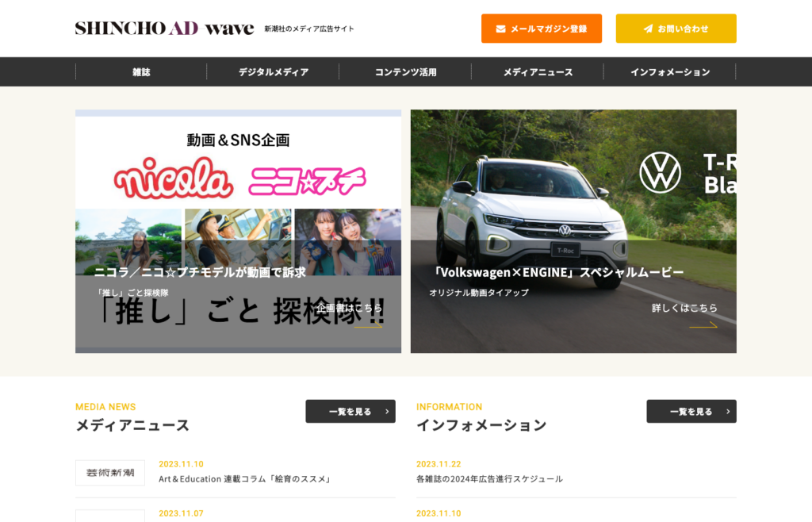
Task: Click 新潮社のメディア広告サイト tagline
Action: pyautogui.click(x=309, y=29)
